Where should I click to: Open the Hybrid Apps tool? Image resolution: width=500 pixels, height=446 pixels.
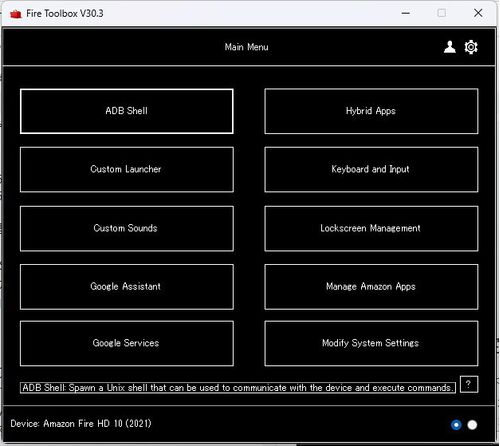point(371,111)
